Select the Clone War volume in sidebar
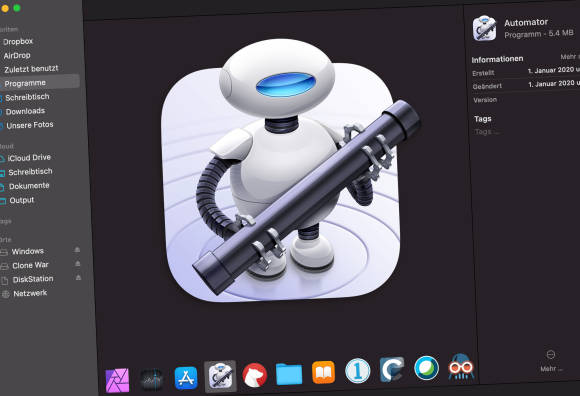Image resolution: width=580 pixels, height=396 pixels. point(30,265)
